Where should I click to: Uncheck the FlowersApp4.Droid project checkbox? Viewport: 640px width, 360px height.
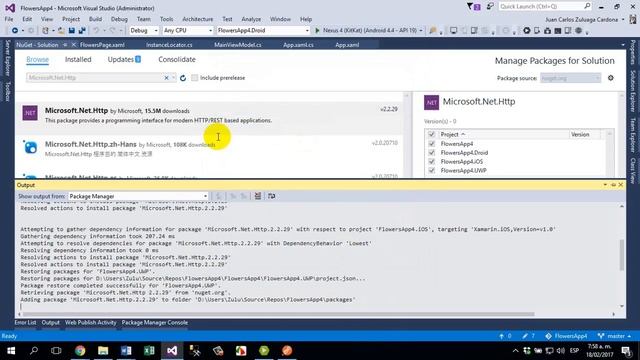(431, 153)
